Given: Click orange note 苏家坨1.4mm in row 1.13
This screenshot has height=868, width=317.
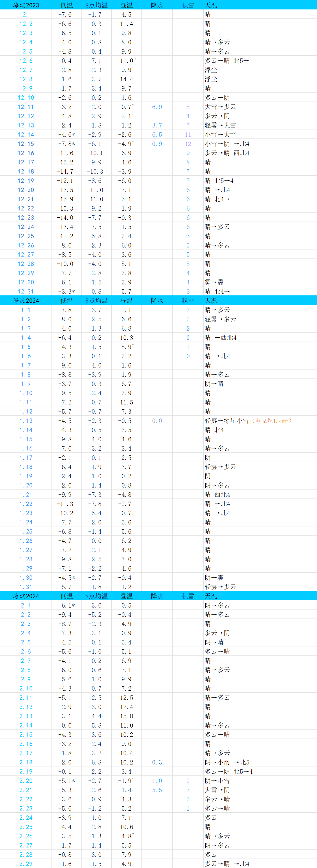Looking at the screenshot, I should tap(272, 421).
